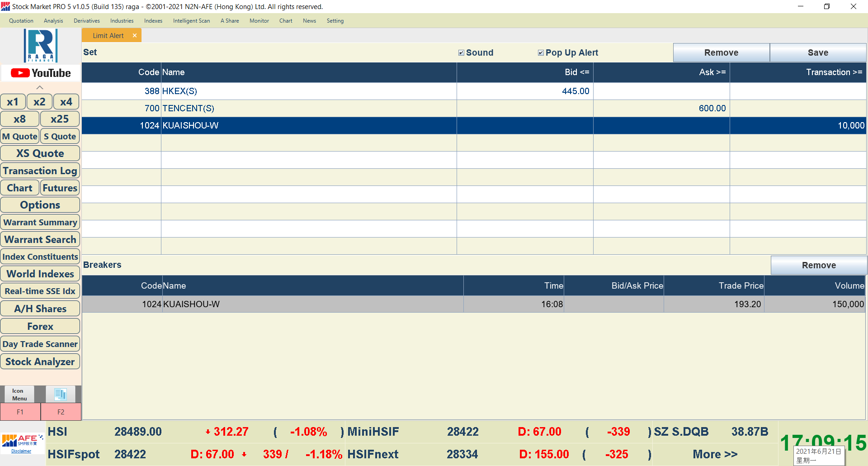Viewport: 868px width, 466px height.
Task: Click the Bid <= cell for HKEX(S)
Action: pyautogui.click(x=524, y=91)
